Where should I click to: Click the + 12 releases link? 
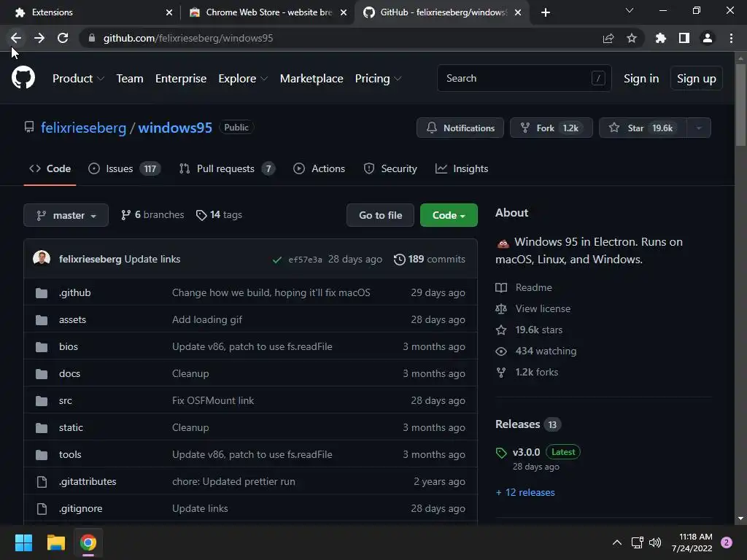525,492
